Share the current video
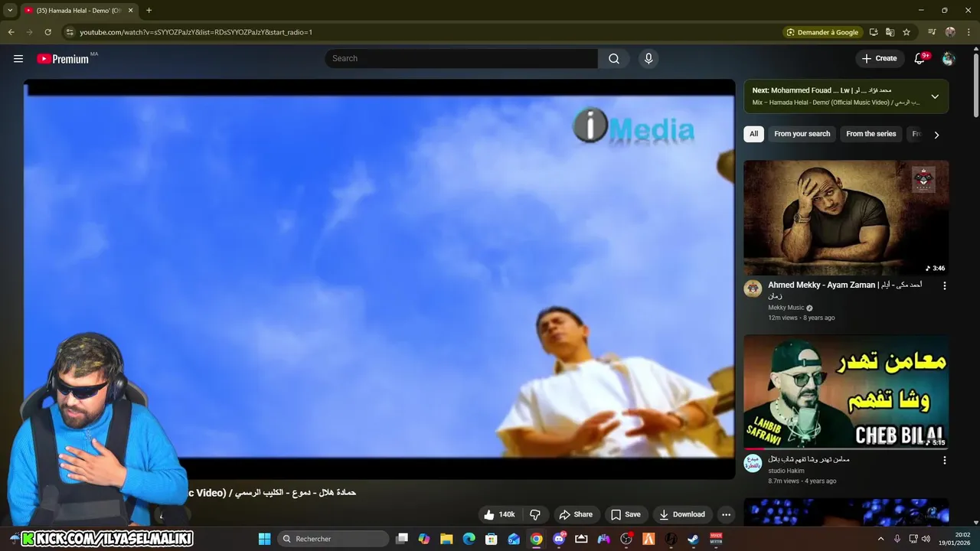 576,514
